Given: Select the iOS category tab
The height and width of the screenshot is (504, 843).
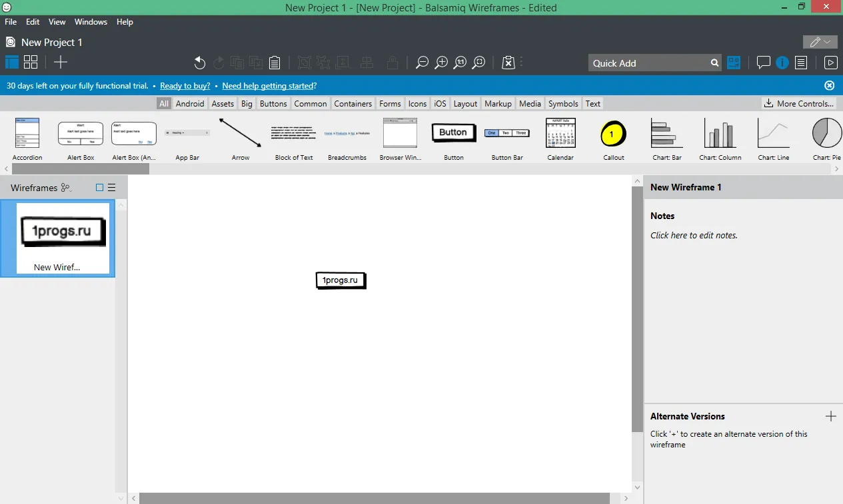Looking at the screenshot, I should 440,103.
